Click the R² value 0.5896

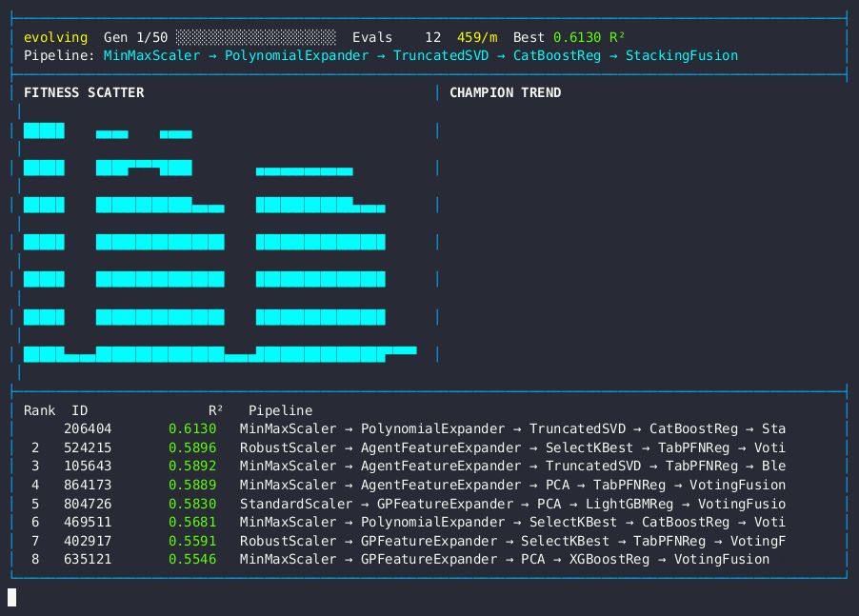pos(192,447)
